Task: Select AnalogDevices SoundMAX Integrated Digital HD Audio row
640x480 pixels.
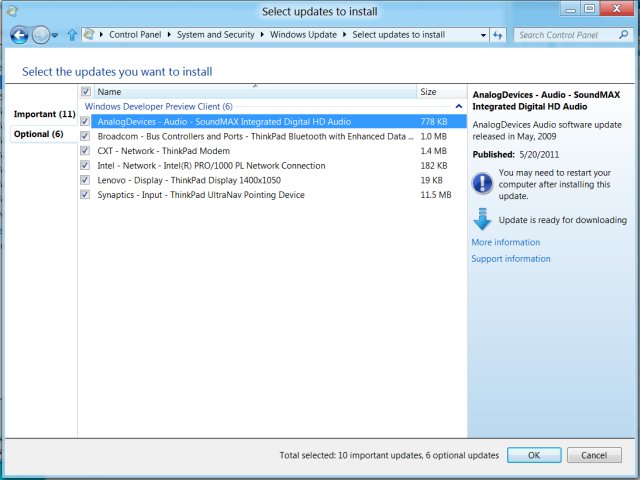Action: tap(279, 122)
